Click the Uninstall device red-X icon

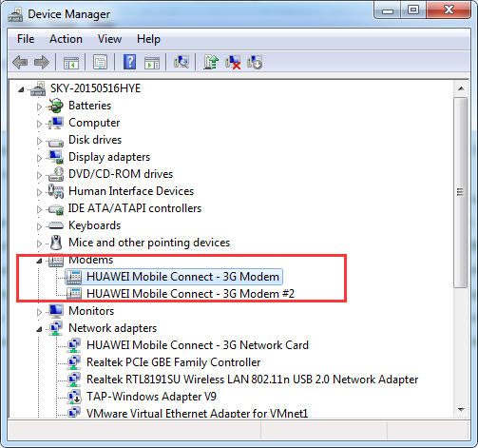click(233, 62)
